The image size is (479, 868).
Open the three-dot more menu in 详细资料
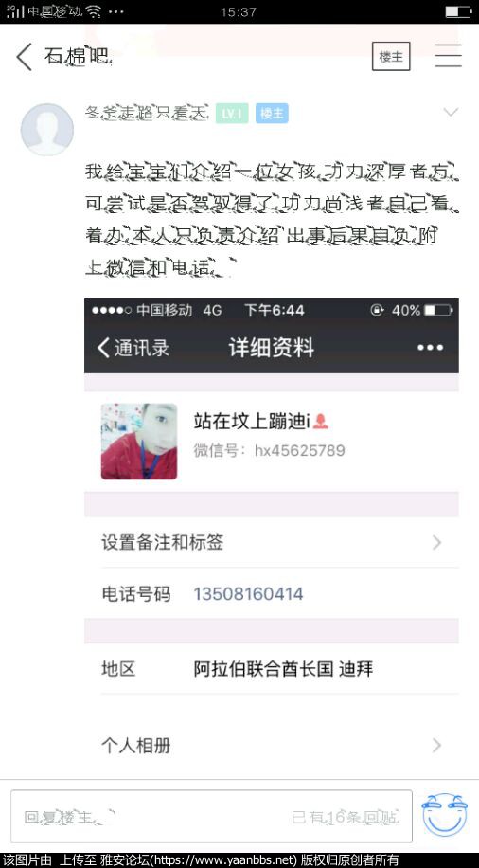[431, 348]
